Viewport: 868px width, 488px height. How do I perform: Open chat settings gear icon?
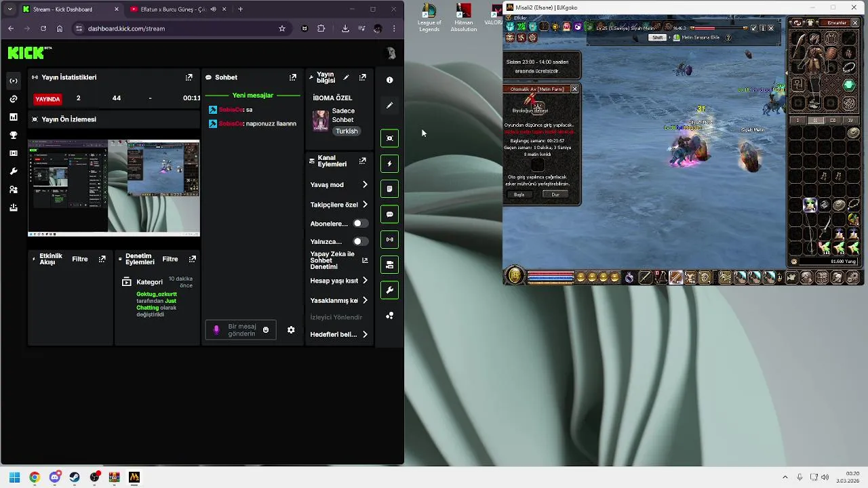(x=291, y=330)
